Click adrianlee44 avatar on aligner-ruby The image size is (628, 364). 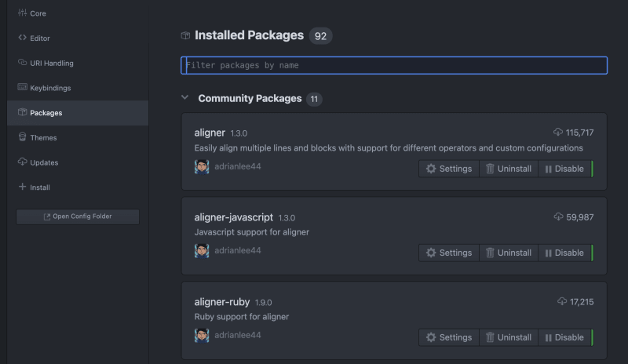pos(202,335)
